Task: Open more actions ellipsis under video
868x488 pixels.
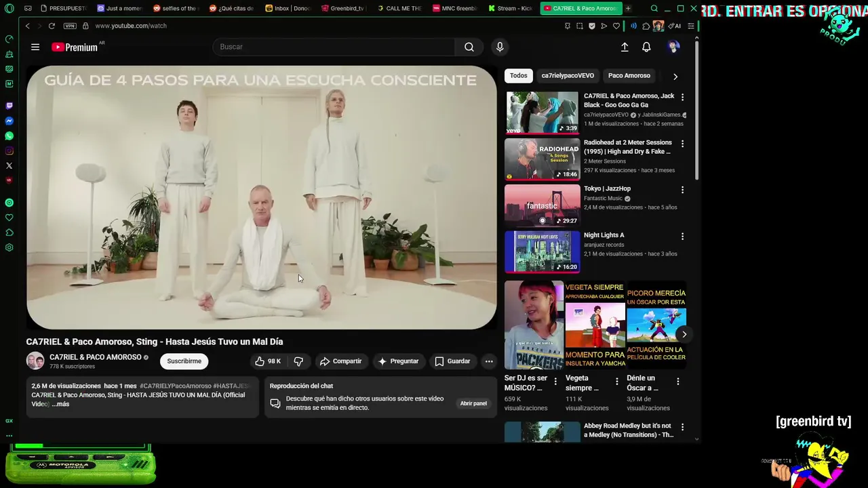Action: (x=489, y=361)
